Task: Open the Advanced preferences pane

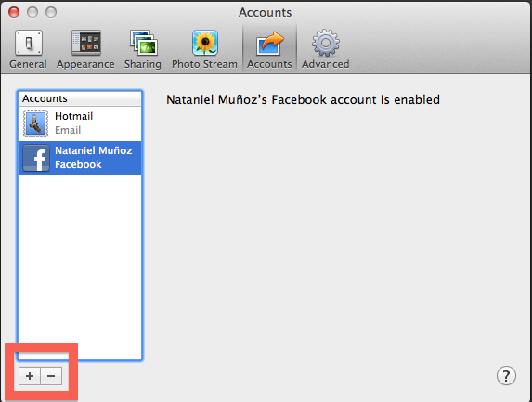Action: pyautogui.click(x=325, y=49)
